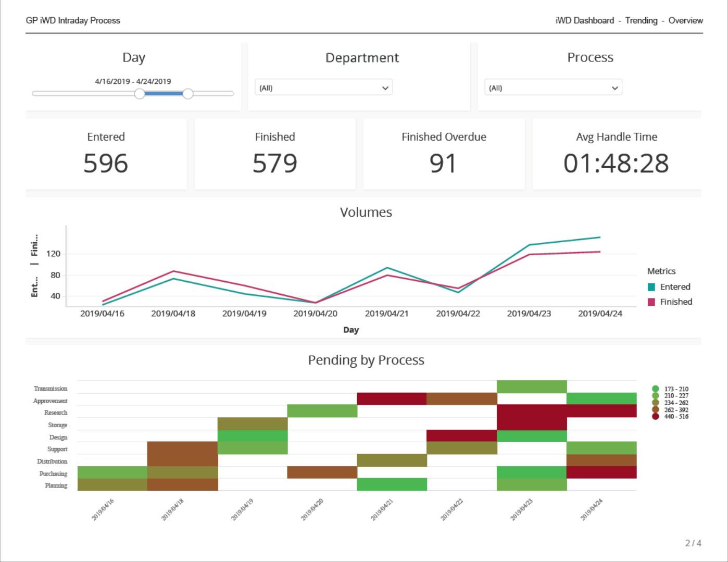
Task: Click the 2019/04/23 label on Volumes axis
Action: pos(529,314)
